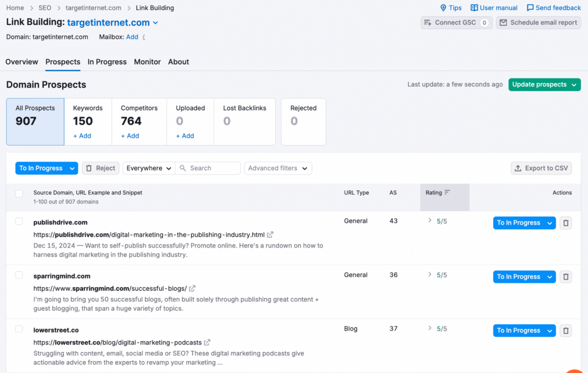Select the All Prospects 907 card
588x373 pixels.
point(35,122)
